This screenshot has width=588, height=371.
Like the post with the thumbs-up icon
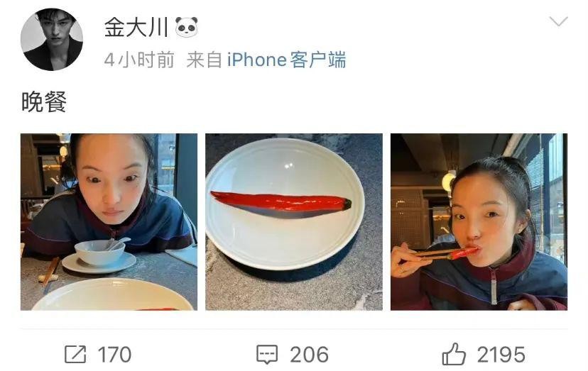[x=454, y=354]
